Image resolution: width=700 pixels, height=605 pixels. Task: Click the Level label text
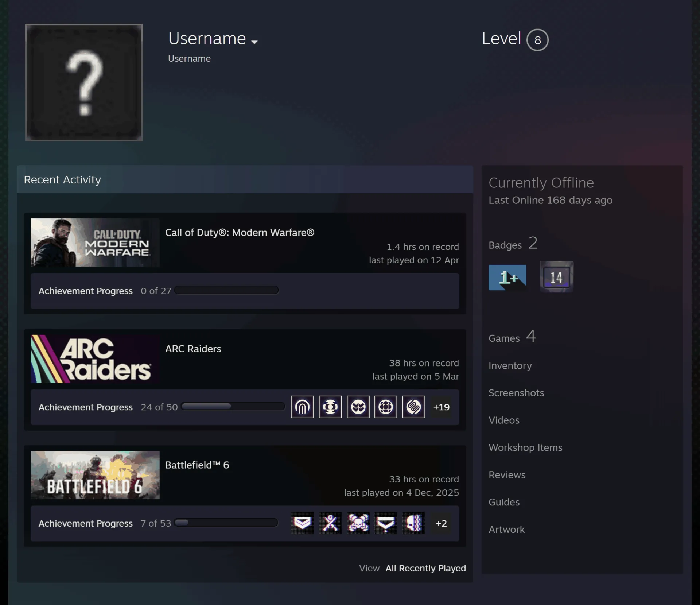click(501, 38)
